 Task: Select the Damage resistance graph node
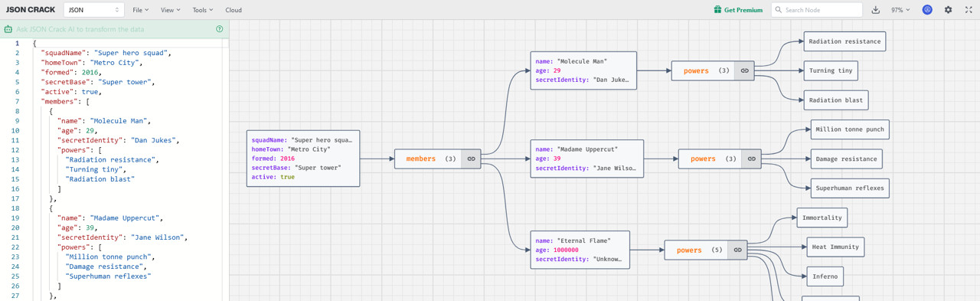847,159
